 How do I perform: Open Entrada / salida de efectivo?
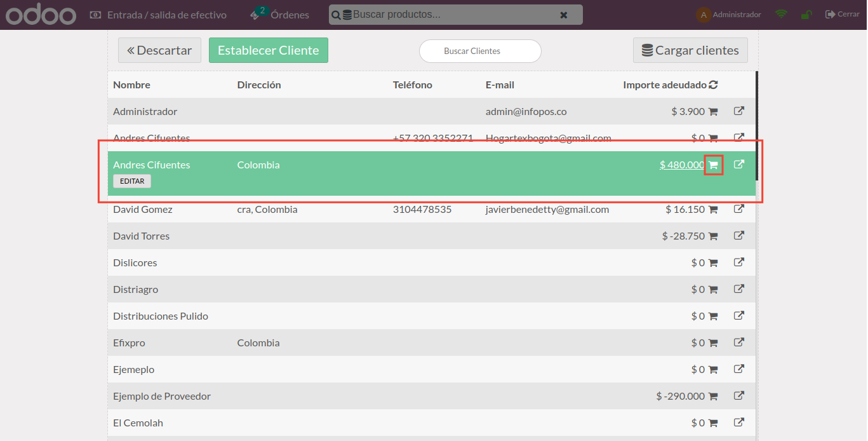[158, 15]
